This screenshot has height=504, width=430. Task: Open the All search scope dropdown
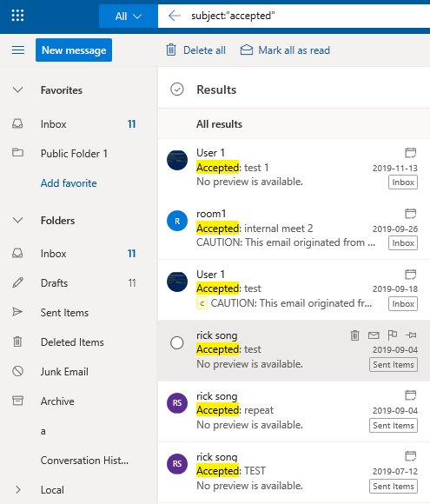tap(129, 16)
